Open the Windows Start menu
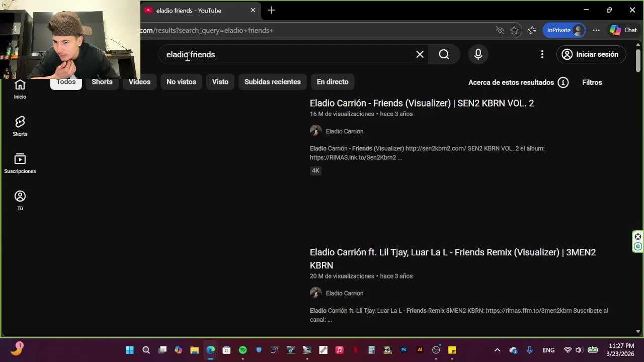The height and width of the screenshot is (362, 644). tap(130, 350)
